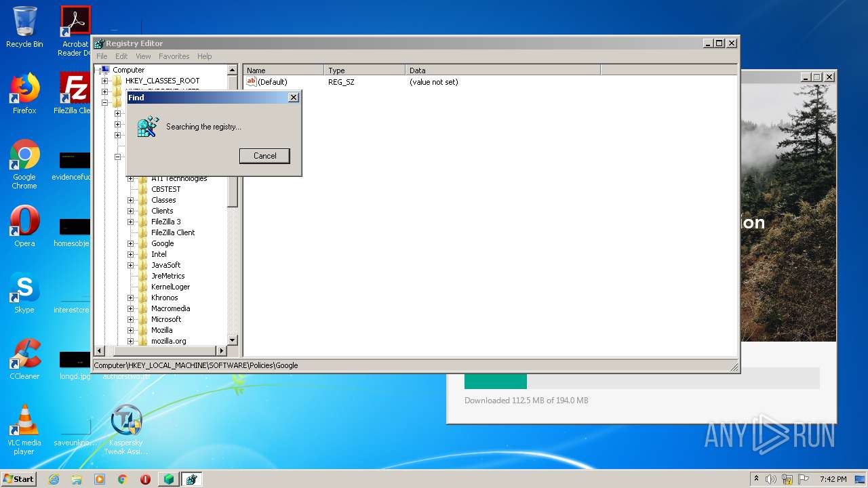Select the Computer root node icon
The width and height of the screenshot is (868, 488).
105,70
